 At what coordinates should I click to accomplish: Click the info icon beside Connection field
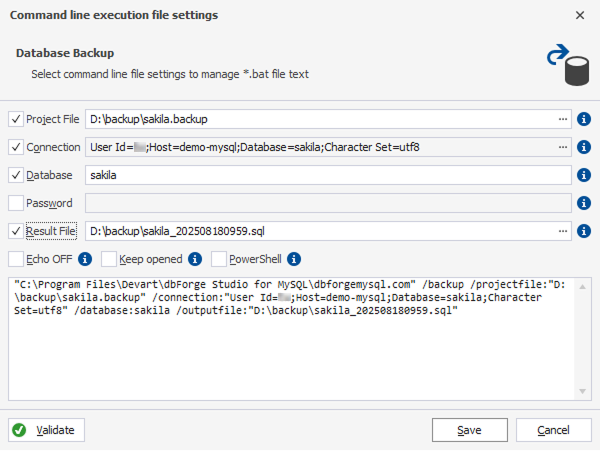(x=584, y=147)
